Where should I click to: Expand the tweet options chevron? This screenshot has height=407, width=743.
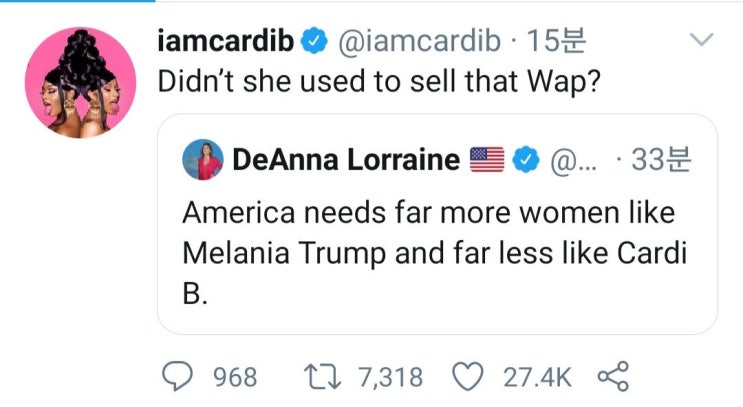pyautogui.click(x=702, y=39)
